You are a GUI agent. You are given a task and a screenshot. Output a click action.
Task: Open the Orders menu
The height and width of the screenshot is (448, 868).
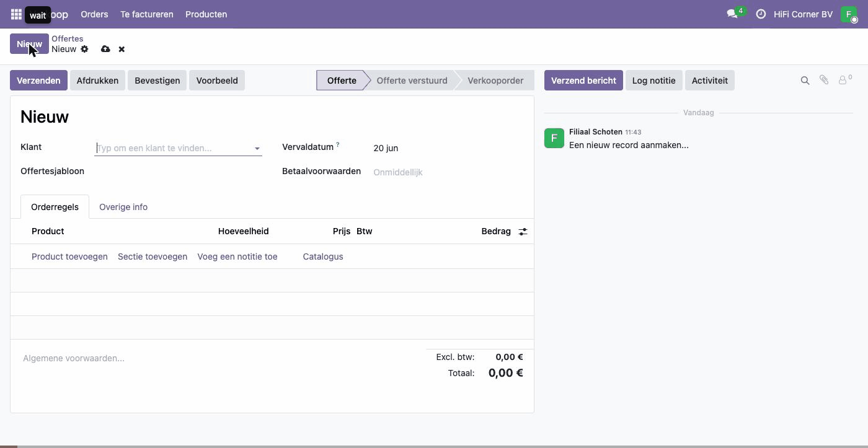click(94, 14)
